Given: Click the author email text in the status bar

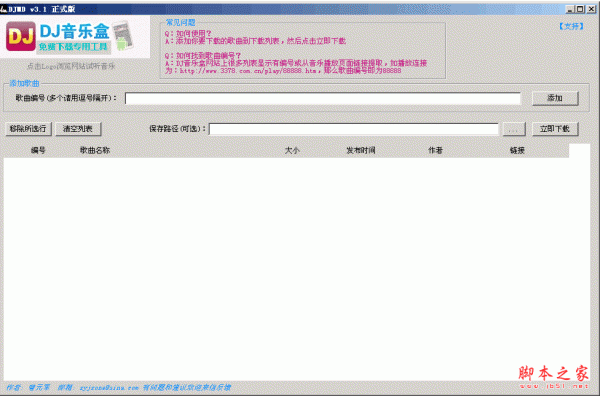Looking at the screenshot, I should pyautogui.click(x=109, y=388).
